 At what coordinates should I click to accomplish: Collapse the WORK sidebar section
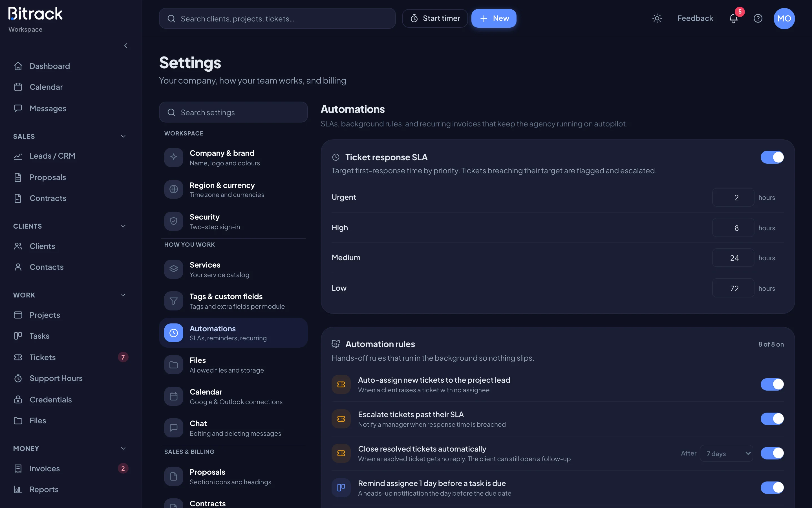point(123,295)
